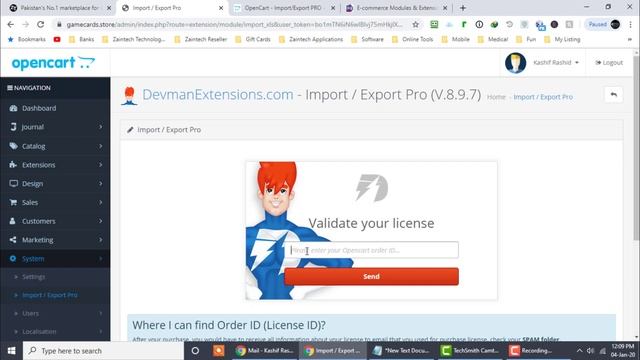
Task: Click the address bar URL
Action: point(235,24)
